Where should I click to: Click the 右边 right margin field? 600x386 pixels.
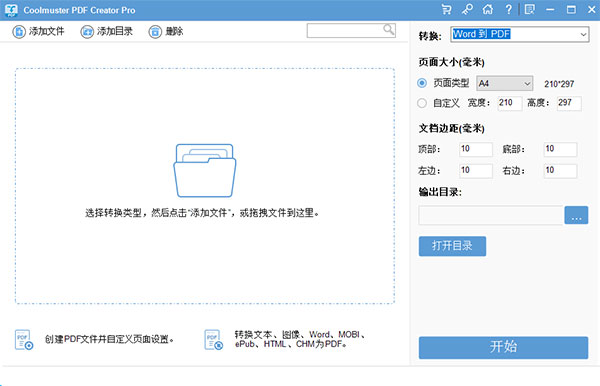tap(560, 171)
